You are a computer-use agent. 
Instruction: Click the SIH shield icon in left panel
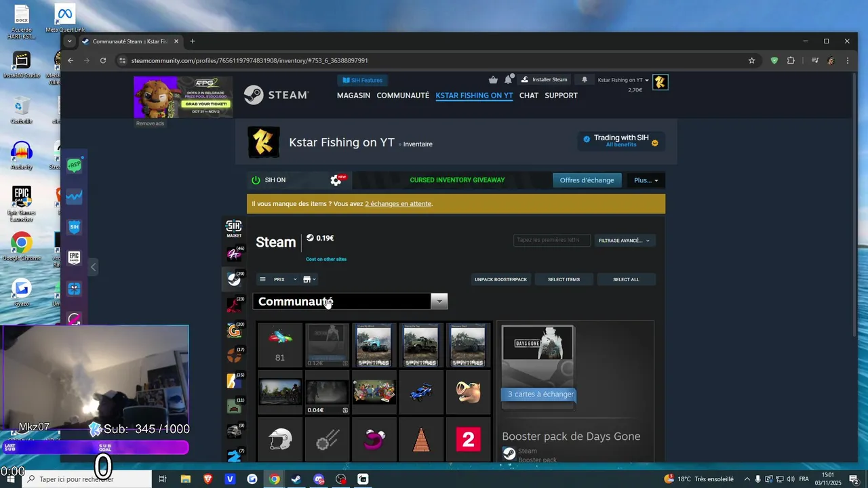coord(75,227)
